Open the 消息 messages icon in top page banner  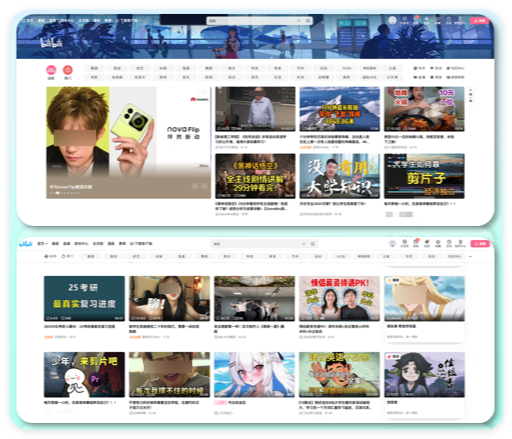416,20
